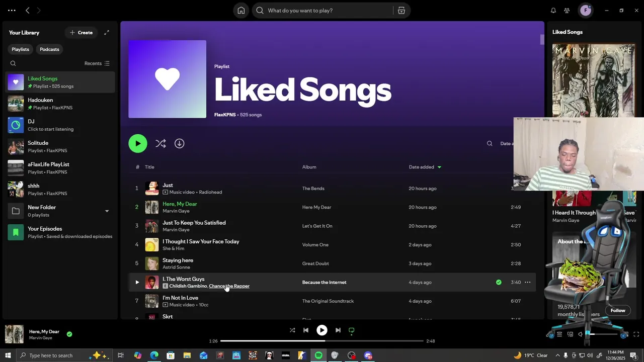Sort by the Title column header
The image size is (644, 362).
tap(149, 167)
